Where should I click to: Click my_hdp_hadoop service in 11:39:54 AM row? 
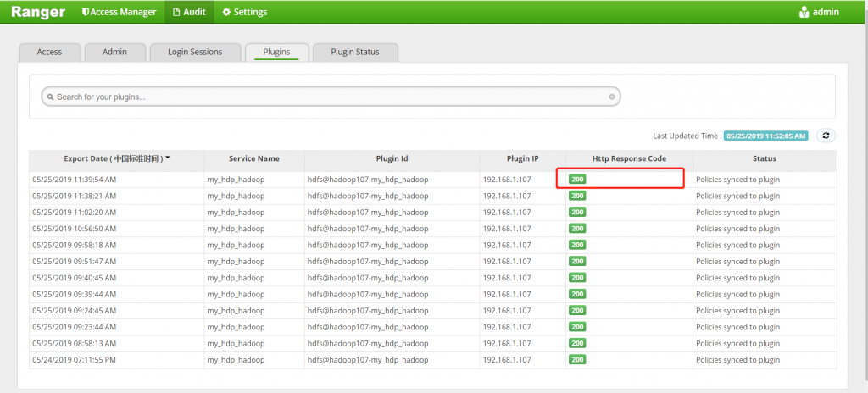point(236,180)
